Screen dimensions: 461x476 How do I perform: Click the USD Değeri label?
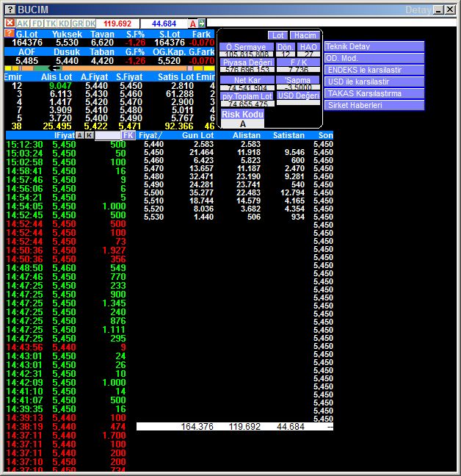(x=299, y=95)
